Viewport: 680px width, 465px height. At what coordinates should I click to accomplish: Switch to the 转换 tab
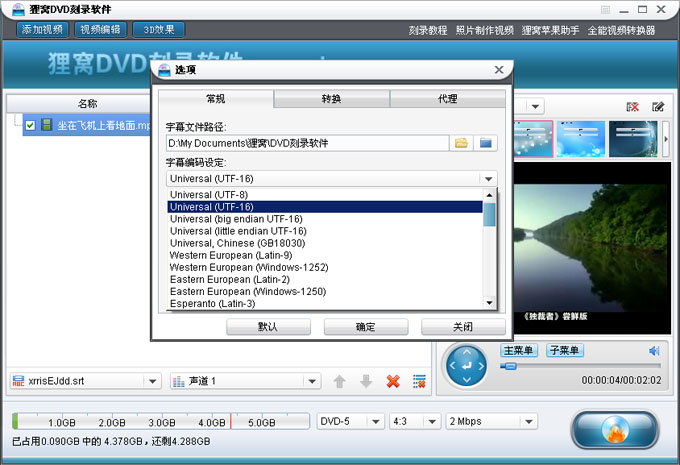coord(331,99)
